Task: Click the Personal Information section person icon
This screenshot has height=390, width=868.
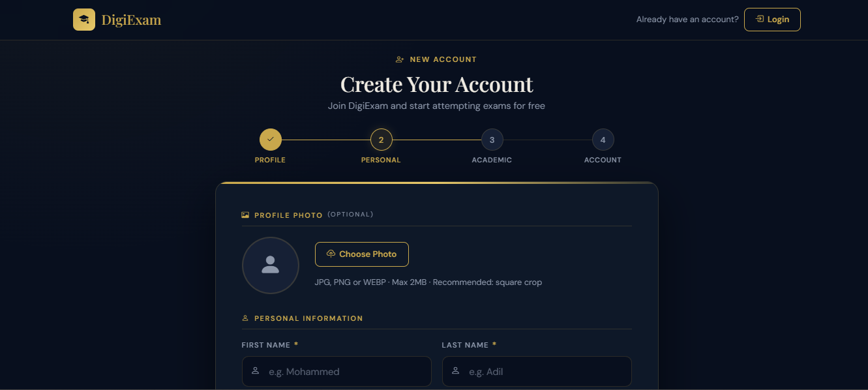Action: pyautogui.click(x=245, y=318)
